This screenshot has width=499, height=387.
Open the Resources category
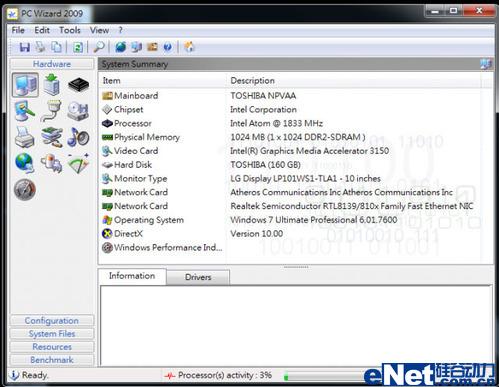tap(52, 347)
